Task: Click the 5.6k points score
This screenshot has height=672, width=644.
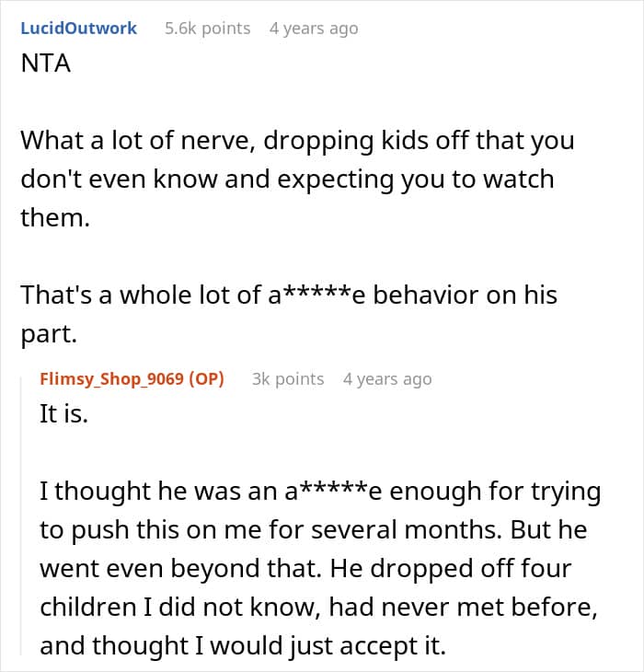Action: click(208, 29)
